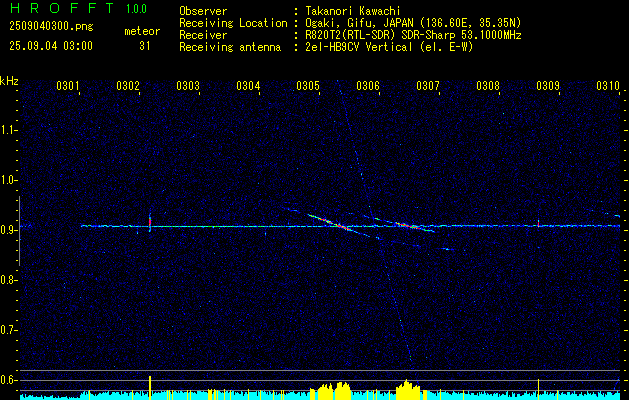Click the 0303 time axis marker

(x=188, y=86)
